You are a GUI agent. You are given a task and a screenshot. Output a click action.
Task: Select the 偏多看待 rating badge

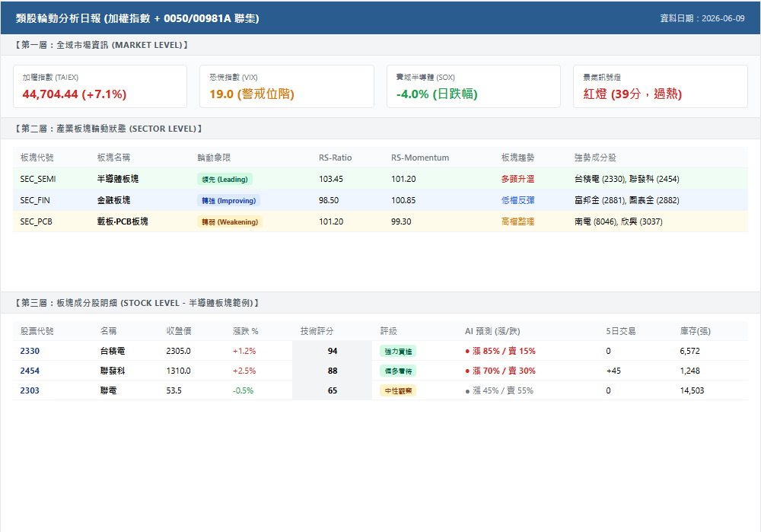[398, 371]
